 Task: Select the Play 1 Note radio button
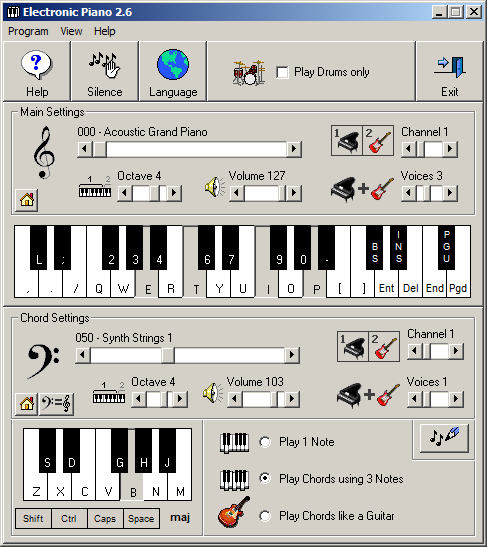[265, 442]
